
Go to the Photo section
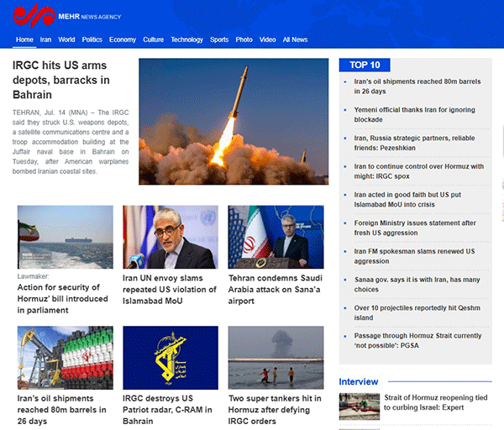[244, 39]
